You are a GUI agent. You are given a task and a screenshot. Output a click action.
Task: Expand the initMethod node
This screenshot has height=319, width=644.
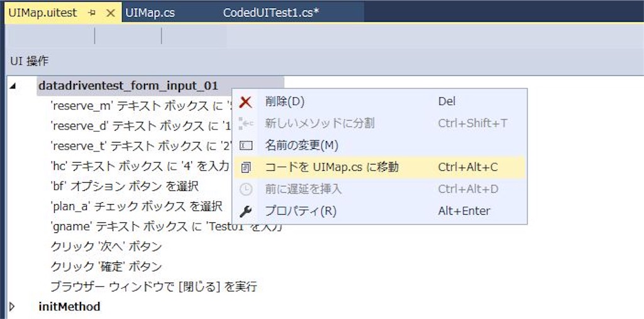12,306
